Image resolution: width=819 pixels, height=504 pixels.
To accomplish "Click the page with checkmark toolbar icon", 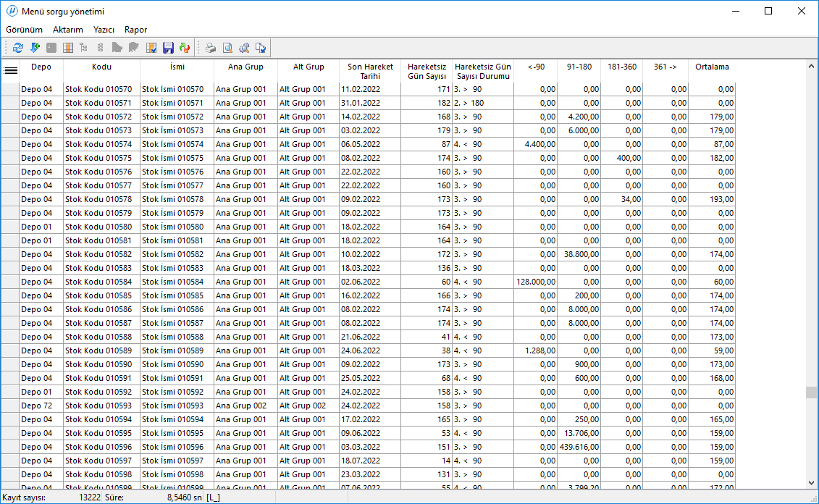I will [261, 48].
